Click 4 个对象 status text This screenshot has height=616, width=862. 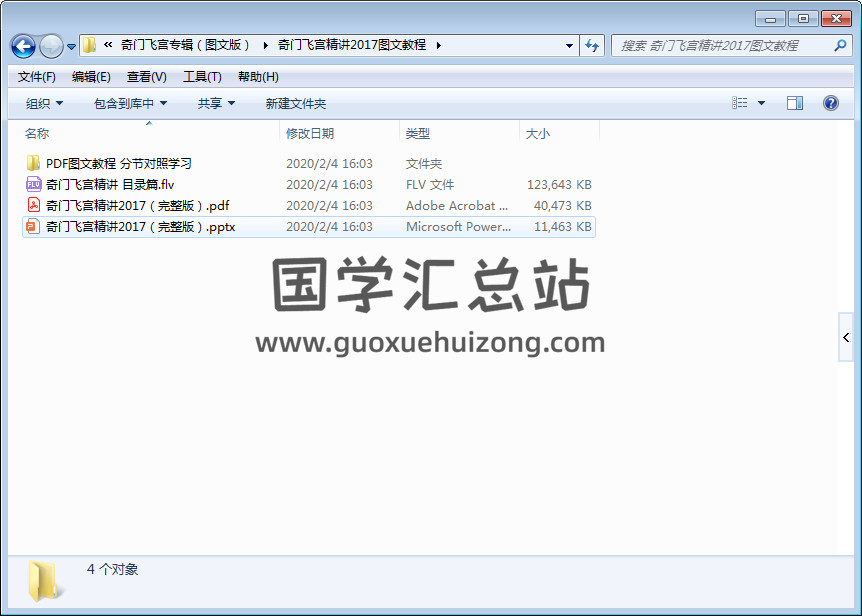(x=113, y=569)
